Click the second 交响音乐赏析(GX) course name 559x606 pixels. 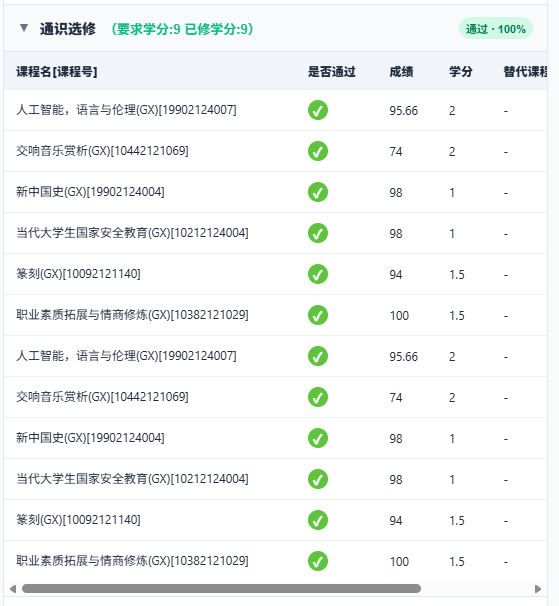(x=102, y=397)
